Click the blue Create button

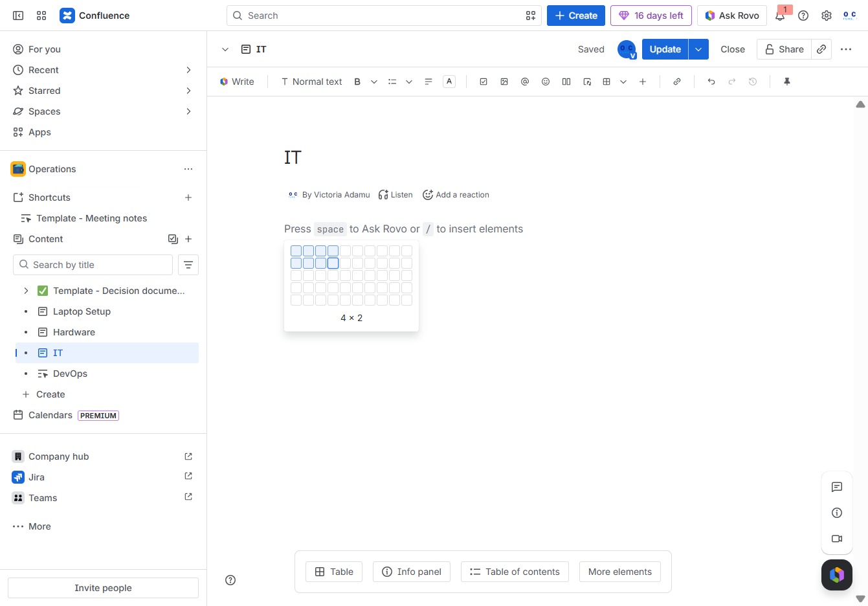[x=576, y=16]
